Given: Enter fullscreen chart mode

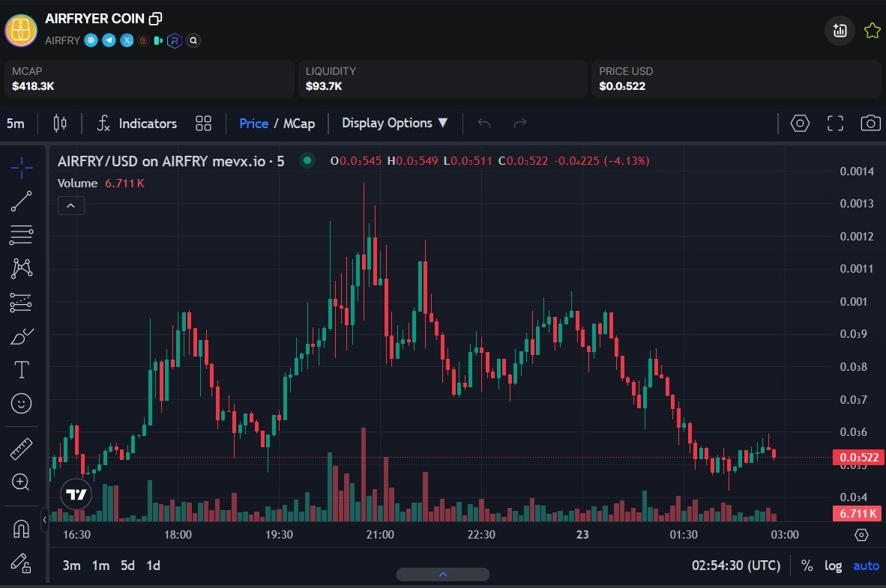Looking at the screenshot, I should 835,123.
